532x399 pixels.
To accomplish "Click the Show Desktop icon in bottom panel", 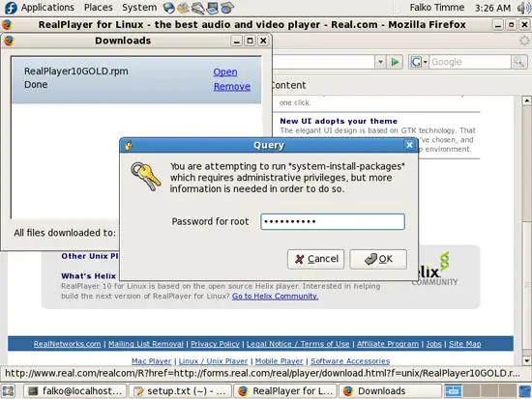I will click(9, 391).
